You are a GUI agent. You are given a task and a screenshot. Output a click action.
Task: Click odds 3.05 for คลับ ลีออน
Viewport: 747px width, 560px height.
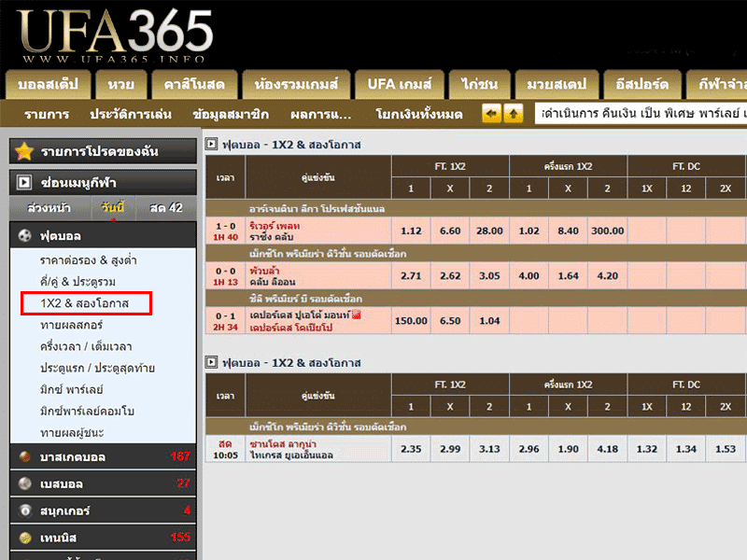pos(489,275)
